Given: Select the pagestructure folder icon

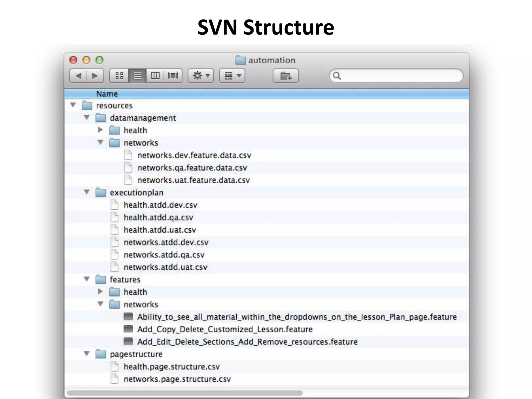Looking at the screenshot, I should [x=101, y=354].
